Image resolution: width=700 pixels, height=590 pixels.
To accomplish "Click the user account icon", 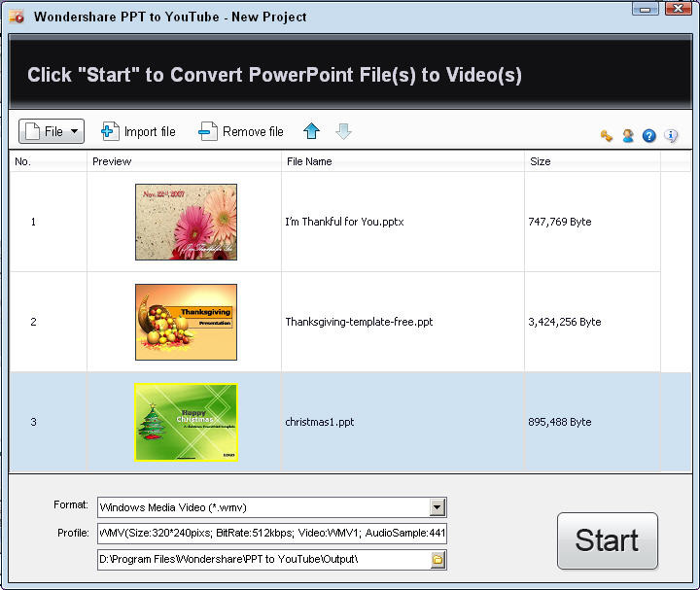I will point(628,135).
